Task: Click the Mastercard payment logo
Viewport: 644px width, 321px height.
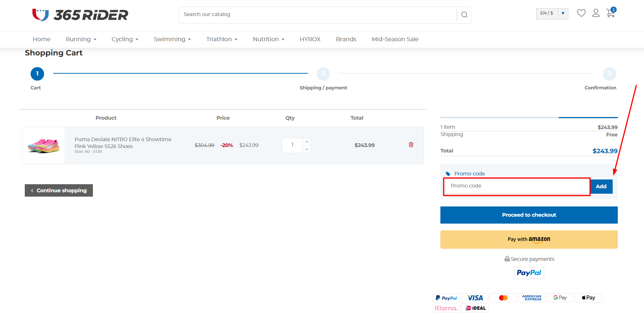Action: [x=503, y=298]
